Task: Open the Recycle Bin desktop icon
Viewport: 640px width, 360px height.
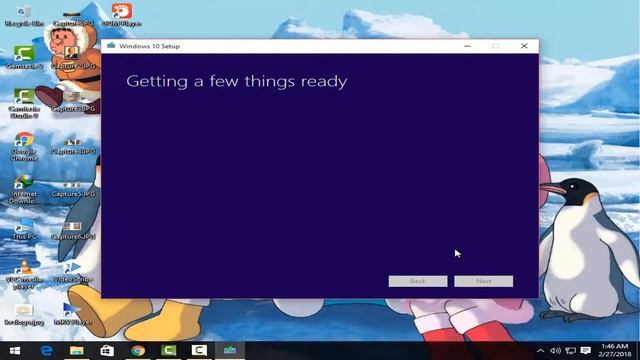Action: 24,16
